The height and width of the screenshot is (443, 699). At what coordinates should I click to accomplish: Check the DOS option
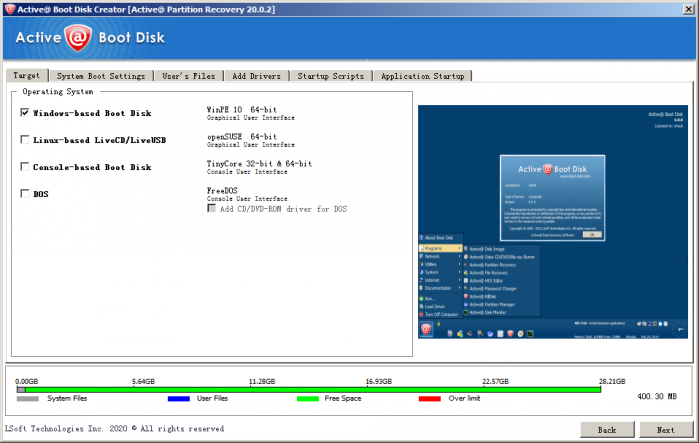coord(25,193)
